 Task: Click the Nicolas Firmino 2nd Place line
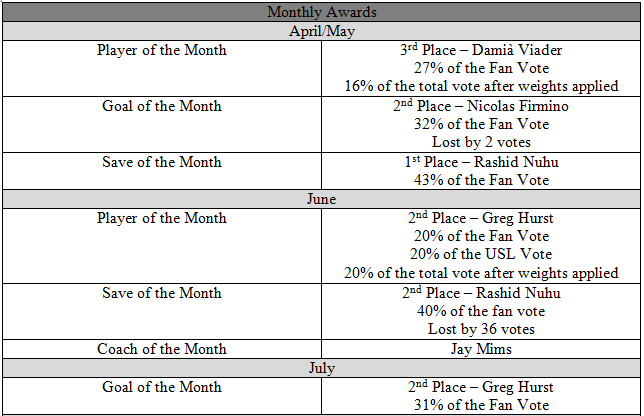click(x=481, y=106)
